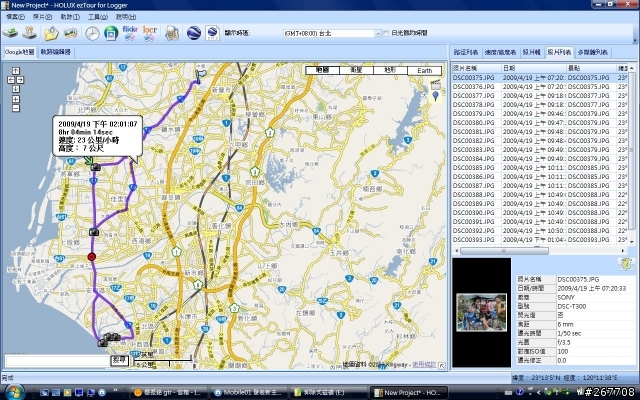The height and width of the screenshot is (400, 640).
Task: Select the 地圖 map type button
Action: (x=322, y=70)
